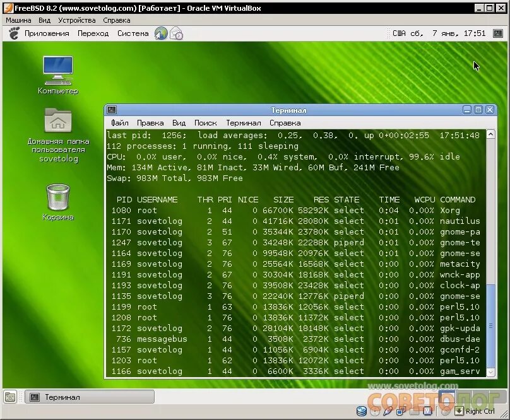Click VirtualBox virtualization V chip icon
The width and height of the screenshot is (510, 420).
pyautogui.click(x=427, y=411)
